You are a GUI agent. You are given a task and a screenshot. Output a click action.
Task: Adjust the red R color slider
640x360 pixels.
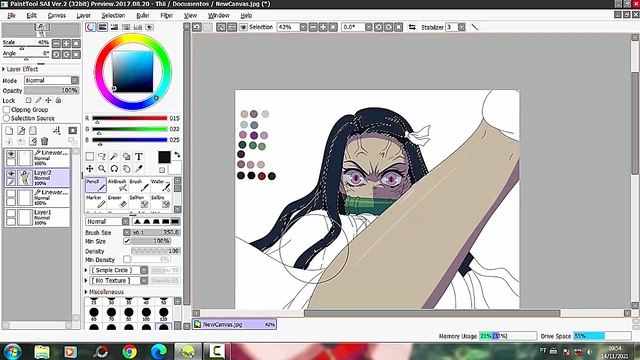(x=130, y=118)
